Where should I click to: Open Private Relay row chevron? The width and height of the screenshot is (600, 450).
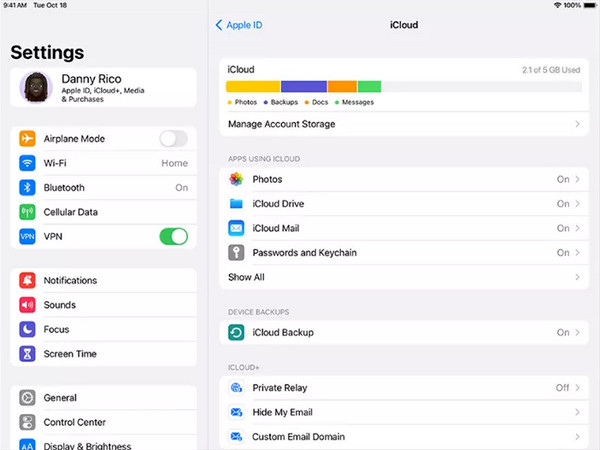click(x=577, y=388)
